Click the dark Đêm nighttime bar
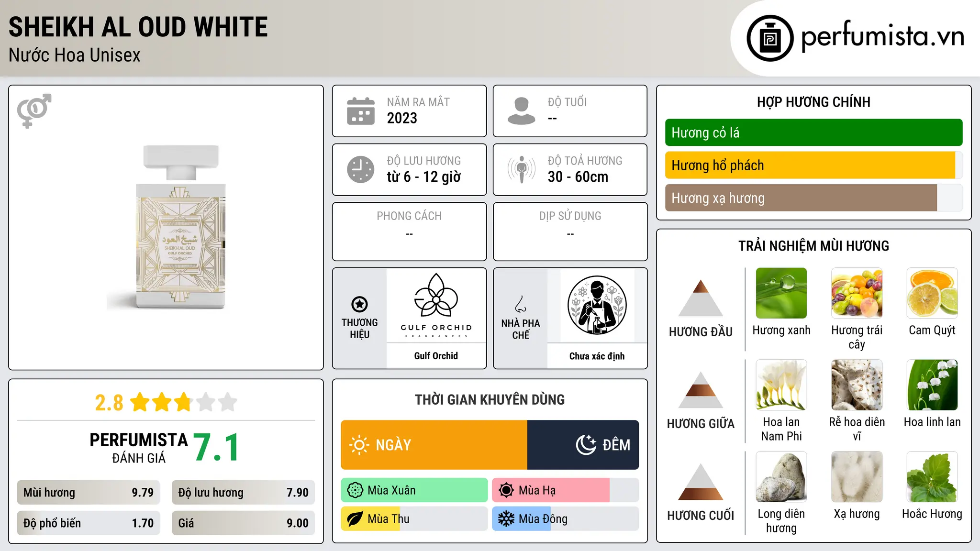Image resolution: width=980 pixels, height=551 pixels. tap(583, 445)
